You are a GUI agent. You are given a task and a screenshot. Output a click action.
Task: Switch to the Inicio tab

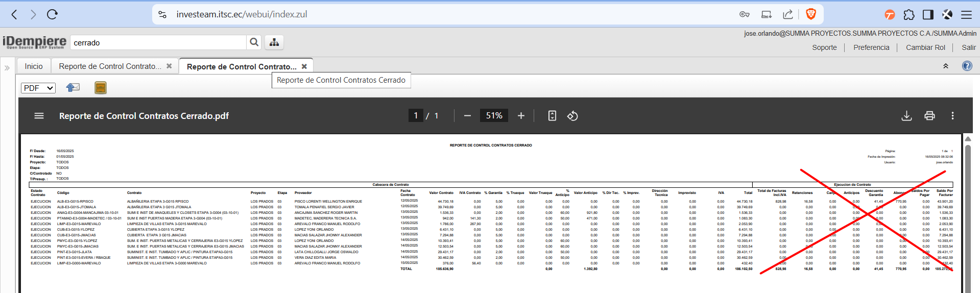34,66
